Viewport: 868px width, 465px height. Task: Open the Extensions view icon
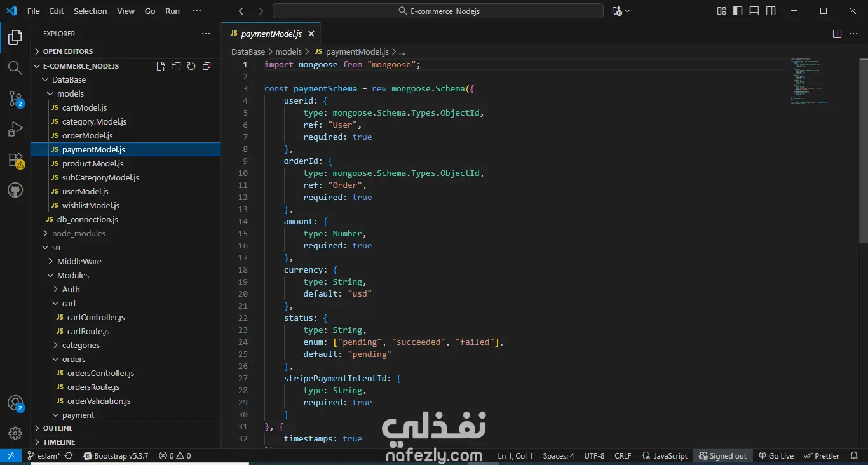point(15,159)
